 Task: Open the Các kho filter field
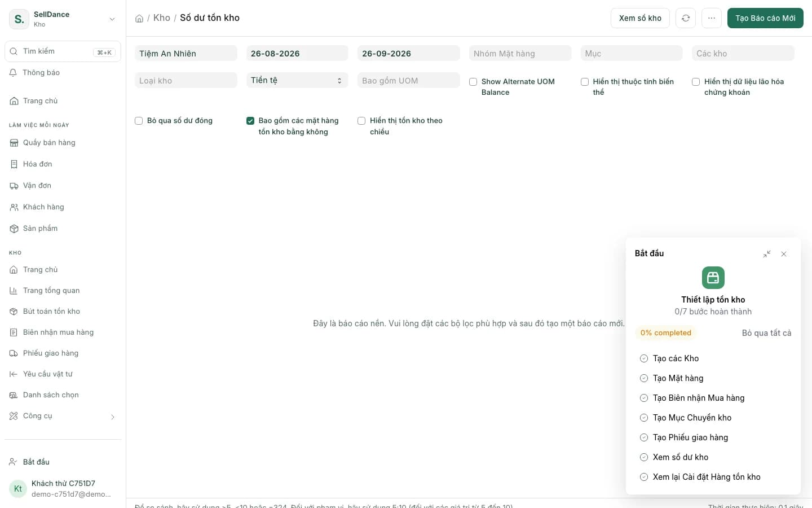(743, 54)
